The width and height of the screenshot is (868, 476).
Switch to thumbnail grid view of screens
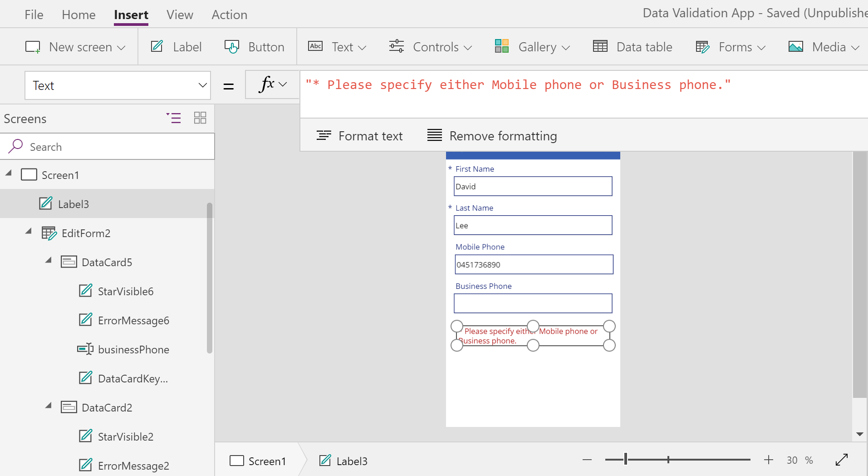[x=200, y=118]
